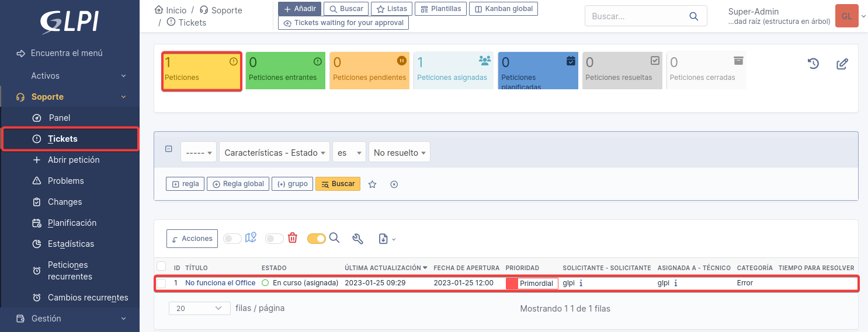
Task: Click the star icon to save search
Action: point(372,184)
